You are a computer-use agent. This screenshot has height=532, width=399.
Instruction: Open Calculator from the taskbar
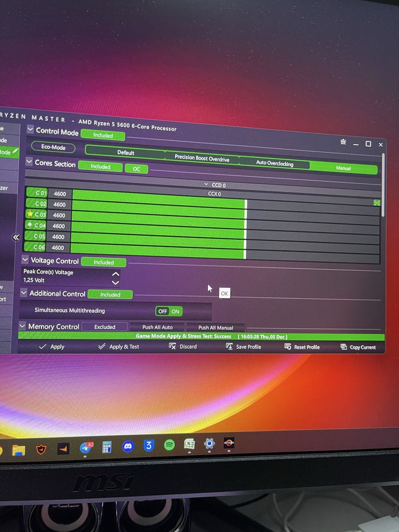(x=107, y=447)
